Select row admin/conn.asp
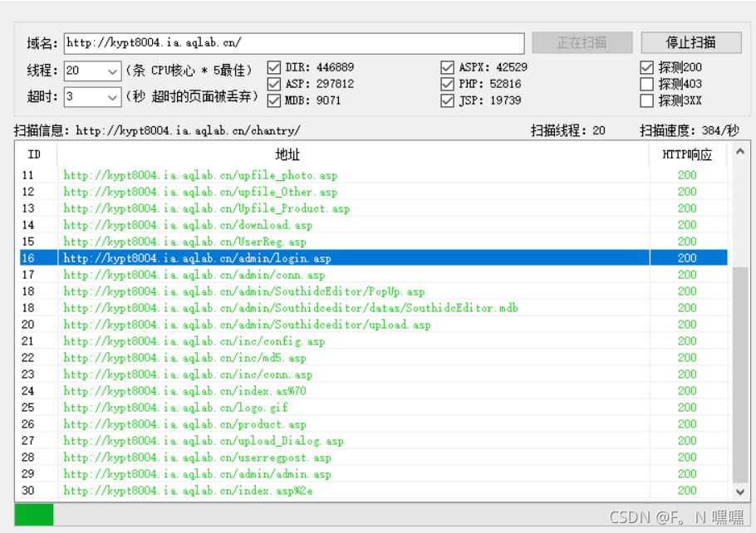 373,275
